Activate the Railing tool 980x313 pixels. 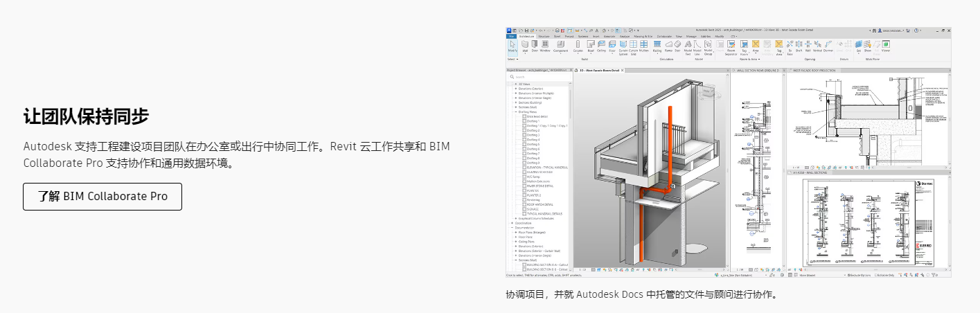[657, 46]
